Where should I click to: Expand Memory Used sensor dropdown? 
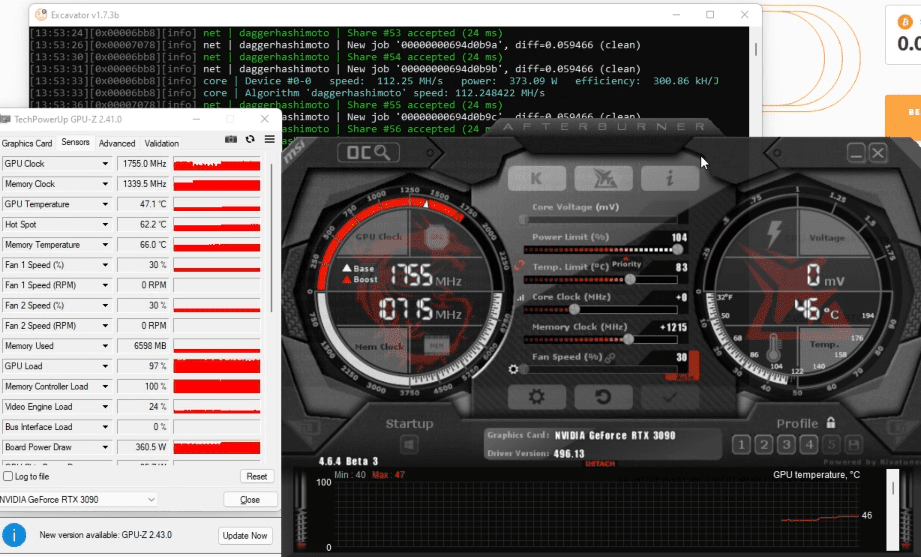pos(105,346)
